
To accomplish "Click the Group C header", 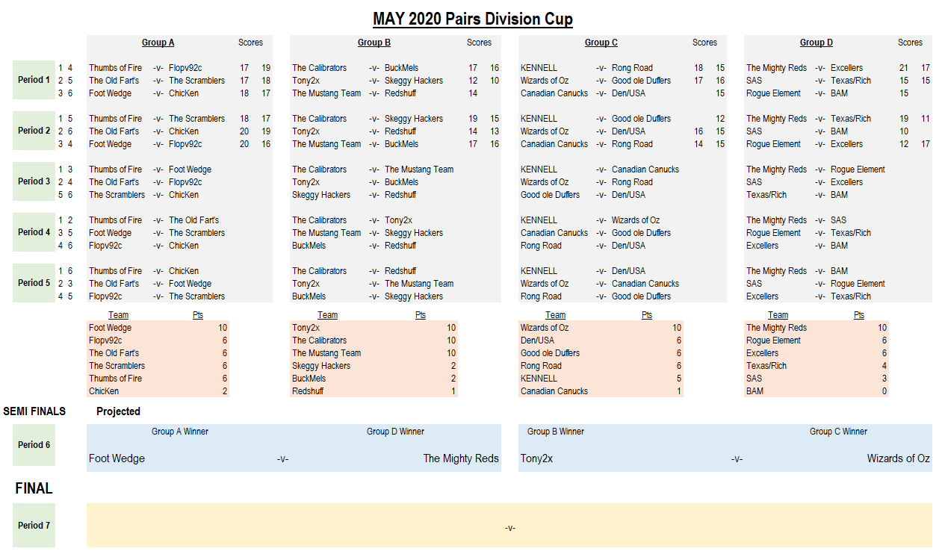I will tap(601, 43).
